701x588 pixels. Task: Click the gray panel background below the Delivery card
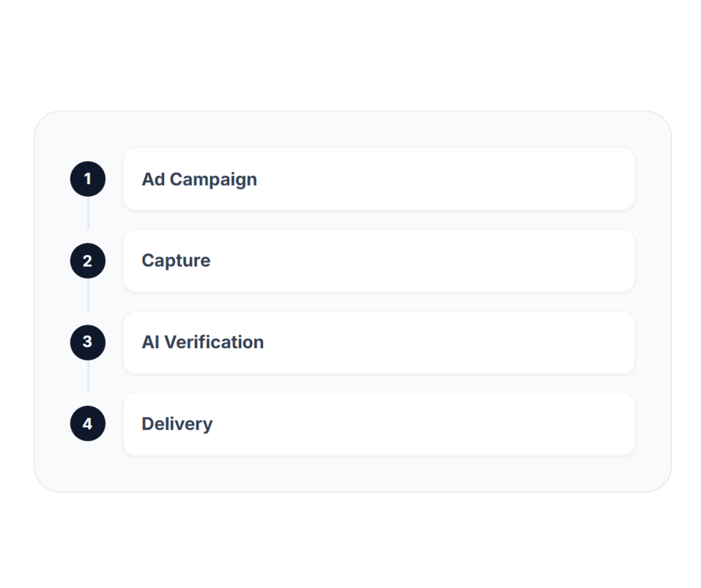tap(352, 475)
